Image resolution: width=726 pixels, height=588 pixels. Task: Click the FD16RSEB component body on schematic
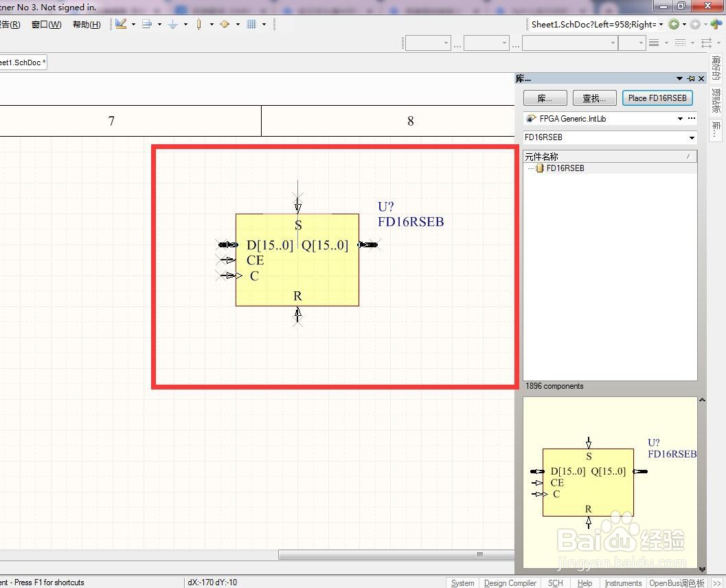[297, 260]
